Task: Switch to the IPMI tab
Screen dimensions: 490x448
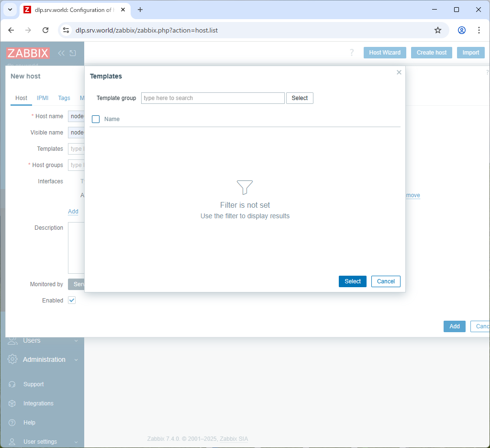Action: 42,98
